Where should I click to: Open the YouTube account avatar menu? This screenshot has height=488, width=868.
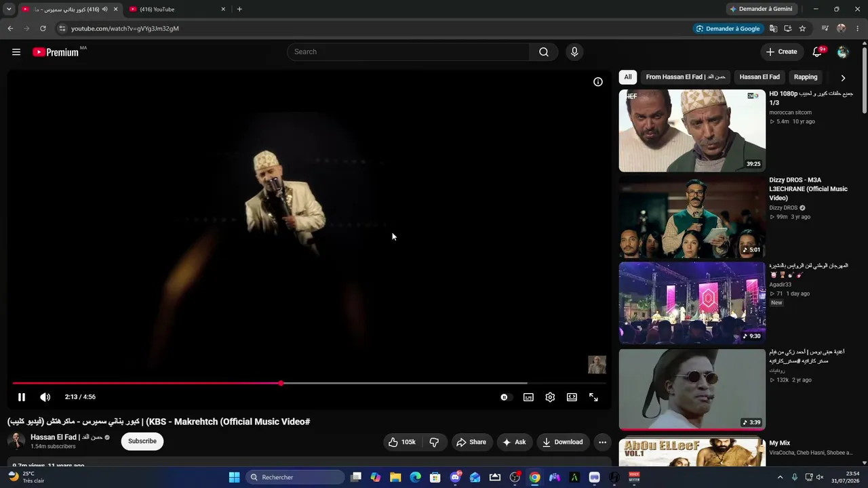(x=843, y=52)
